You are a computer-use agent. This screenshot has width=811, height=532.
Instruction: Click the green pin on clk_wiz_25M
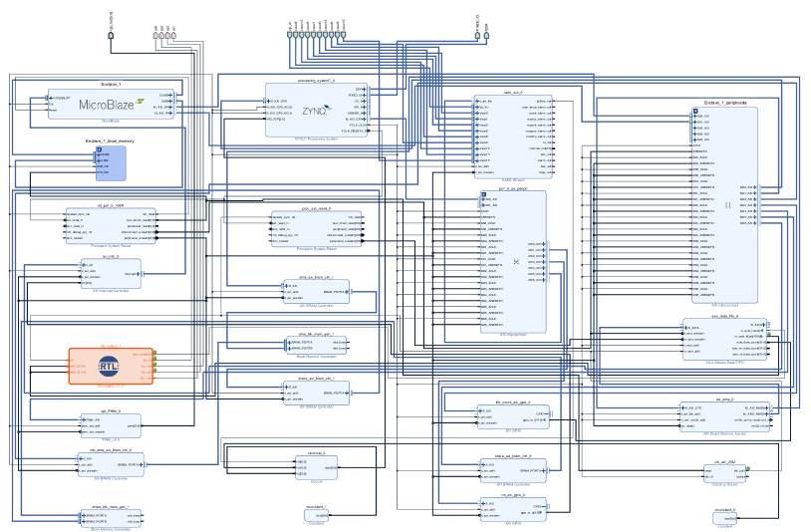pyautogui.click(x=748, y=469)
